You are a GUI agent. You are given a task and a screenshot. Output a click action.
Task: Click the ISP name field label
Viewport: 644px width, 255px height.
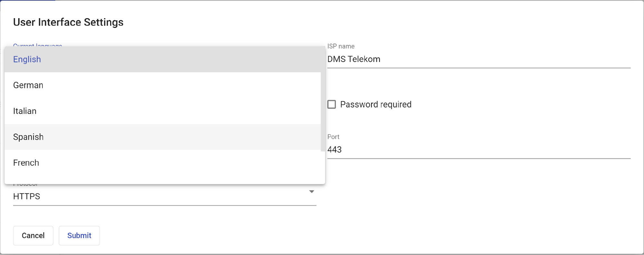(341, 46)
